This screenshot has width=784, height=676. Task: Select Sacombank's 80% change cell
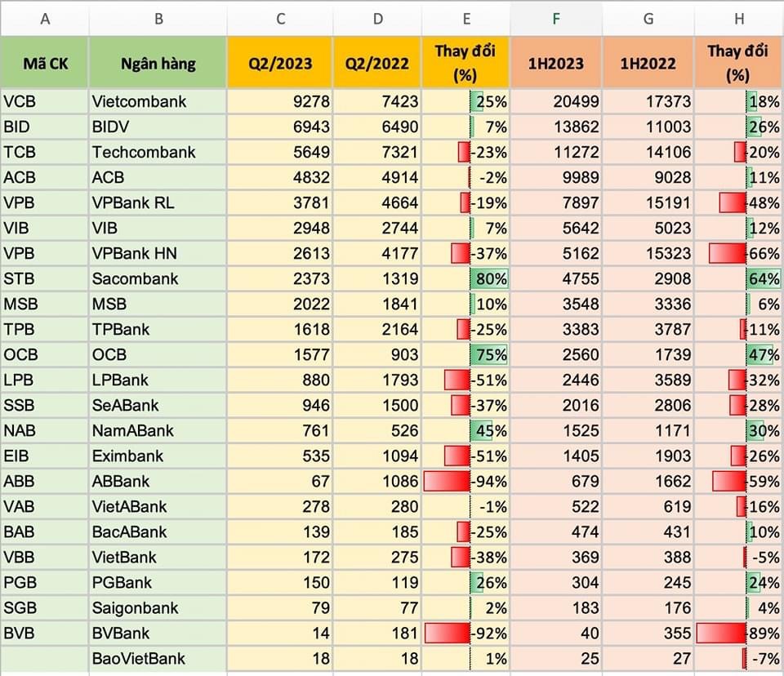click(465, 278)
